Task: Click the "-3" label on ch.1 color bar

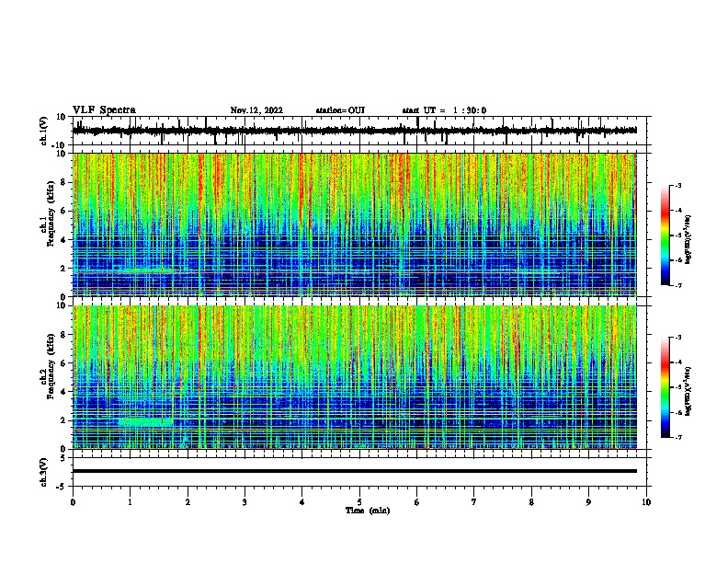Action: click(677, 185)
